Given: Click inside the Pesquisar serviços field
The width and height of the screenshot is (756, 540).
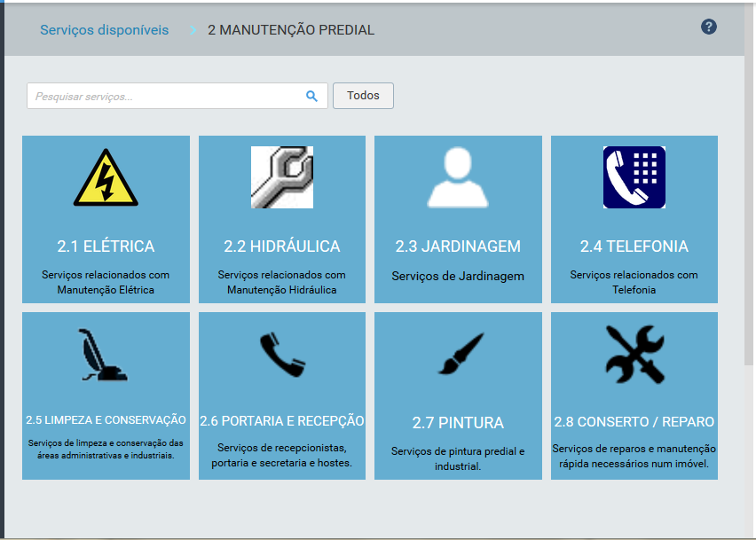Looking at the screenshot, I should 160,95.
